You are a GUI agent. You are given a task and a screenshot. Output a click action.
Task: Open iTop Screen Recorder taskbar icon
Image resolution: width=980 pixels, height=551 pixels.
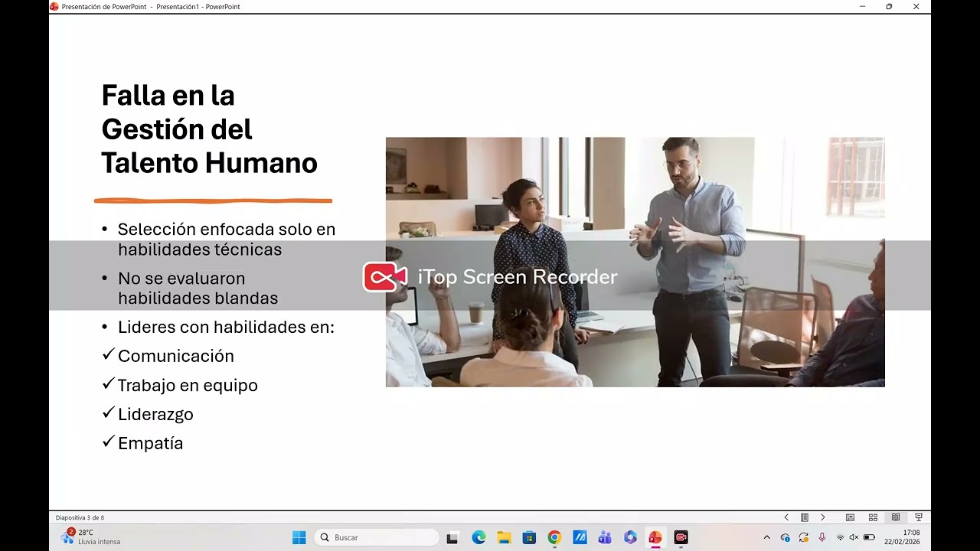point(681,537)
